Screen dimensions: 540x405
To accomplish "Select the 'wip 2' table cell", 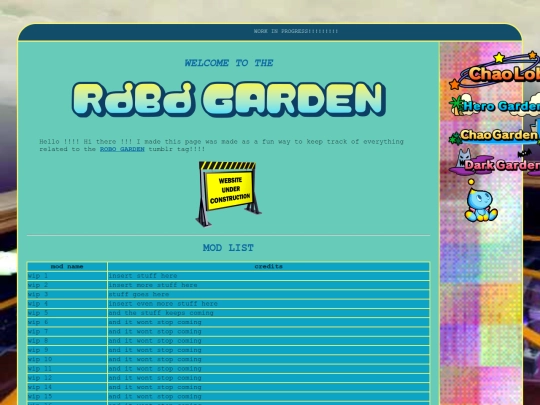I will pyautogui.click(x=67, y=285).
